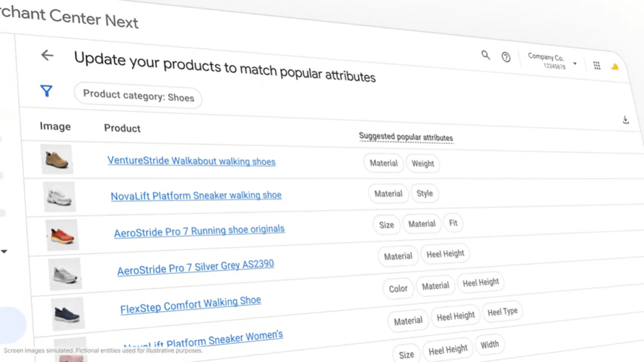Click Material chip for NovaLift Women's
644x362 pixels.
pyautogui.click(x=408, y=321)
